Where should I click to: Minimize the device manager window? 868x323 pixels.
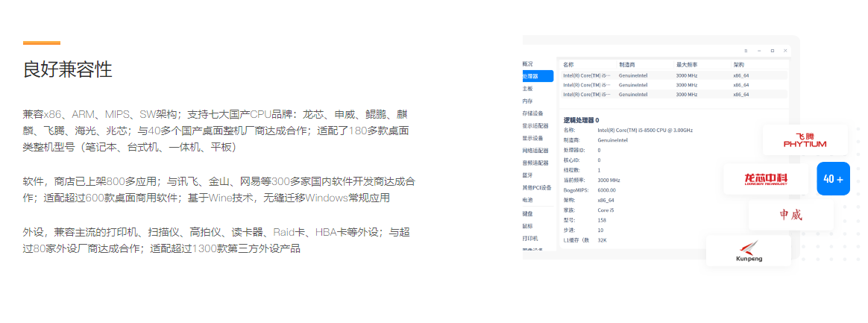pos(760,50)
